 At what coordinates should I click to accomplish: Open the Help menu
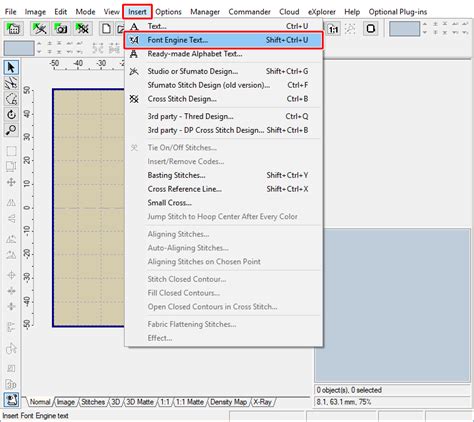click(x=352, y=12)
